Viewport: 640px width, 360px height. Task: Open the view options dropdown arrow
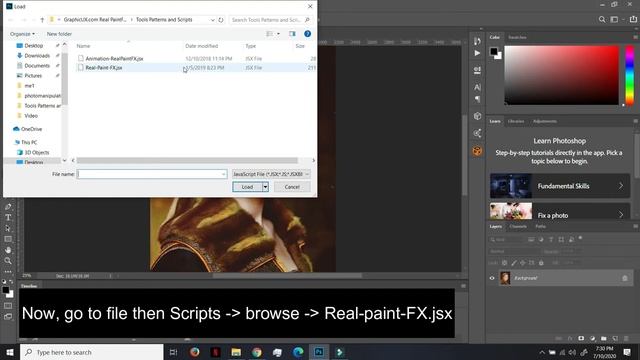click(278, 34)
